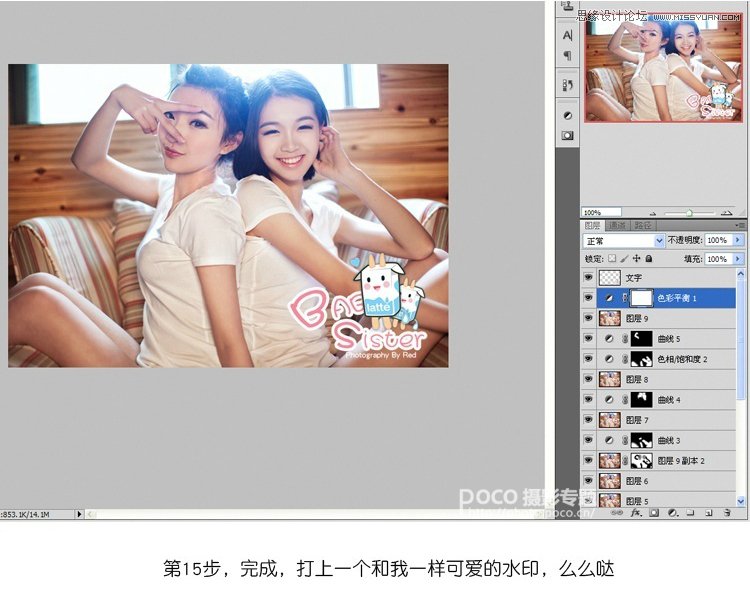Click the Navigator preview thumbnail
750x602 pixels.
point(663,70)
